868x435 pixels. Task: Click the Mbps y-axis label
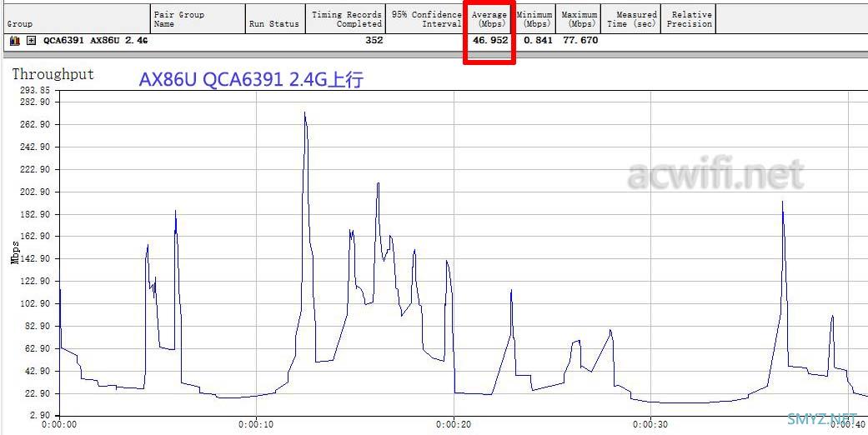(x=16, y=252)
